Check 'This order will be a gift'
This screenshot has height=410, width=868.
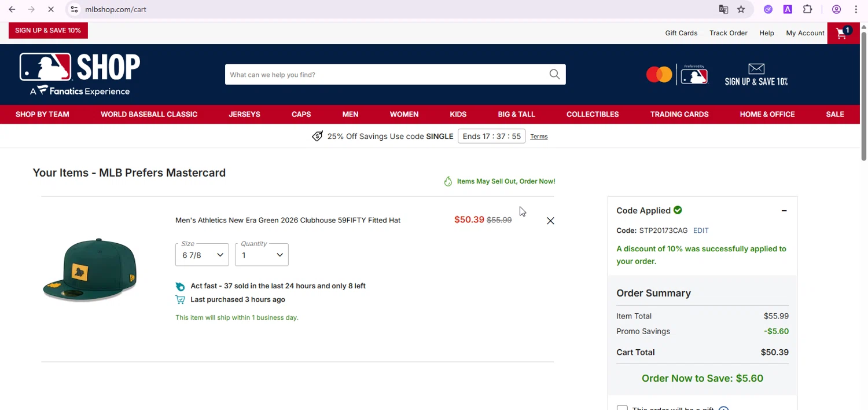[x=622, y=408]
